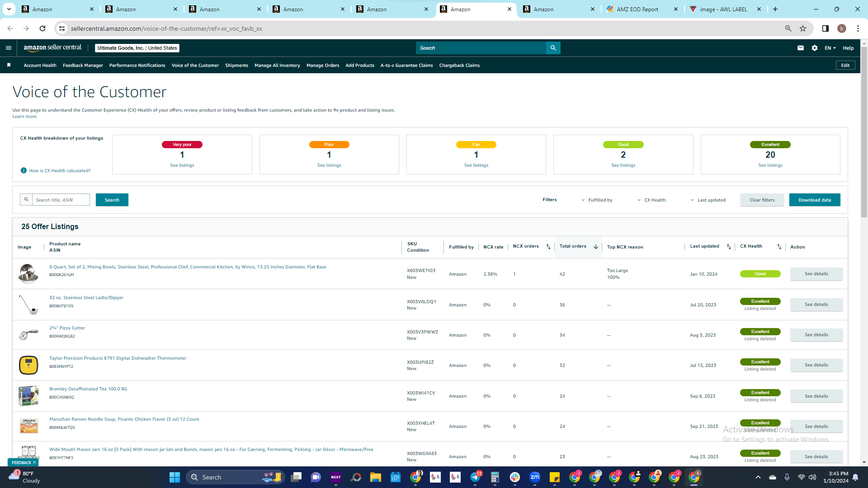See listings under Excellent

click(770, 165)
